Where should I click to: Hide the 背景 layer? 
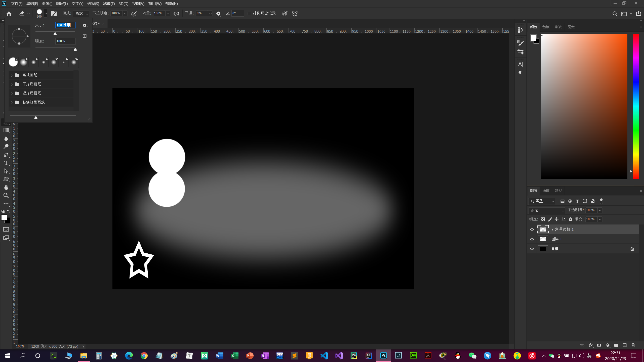point(532,249)
